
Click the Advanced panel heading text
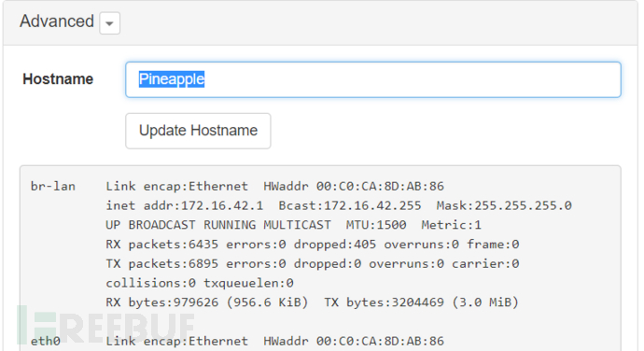click(x=57, y=21)
